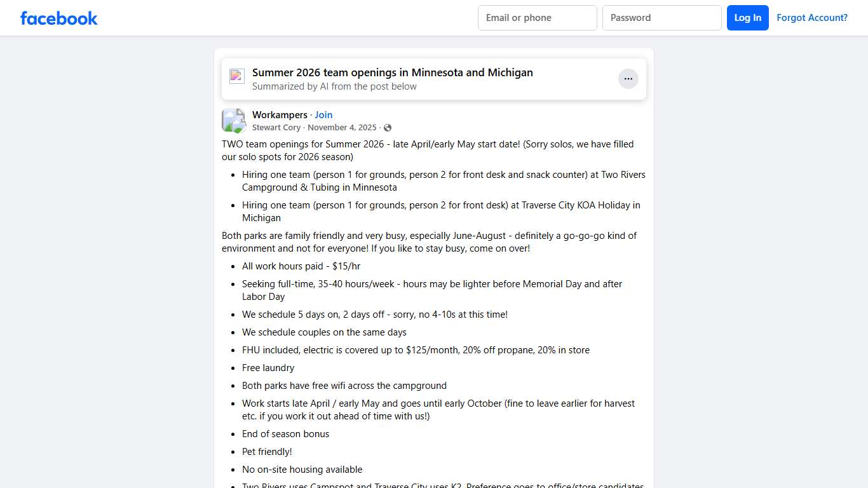The width and height of the screenshot is (868, 488).
Task: Click the November 4, 2025 timestamp
Action: (x=342, y=128)
